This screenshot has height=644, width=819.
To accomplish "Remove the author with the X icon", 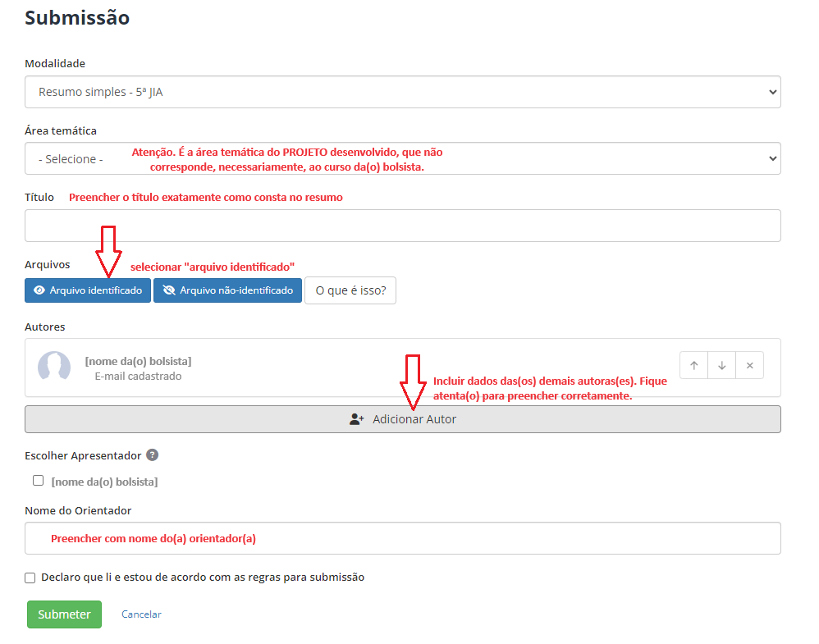I will tap(749, 366).
